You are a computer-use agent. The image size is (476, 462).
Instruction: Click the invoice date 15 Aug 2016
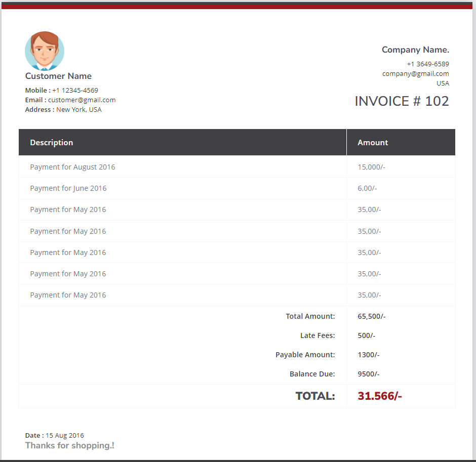point(65,435)
